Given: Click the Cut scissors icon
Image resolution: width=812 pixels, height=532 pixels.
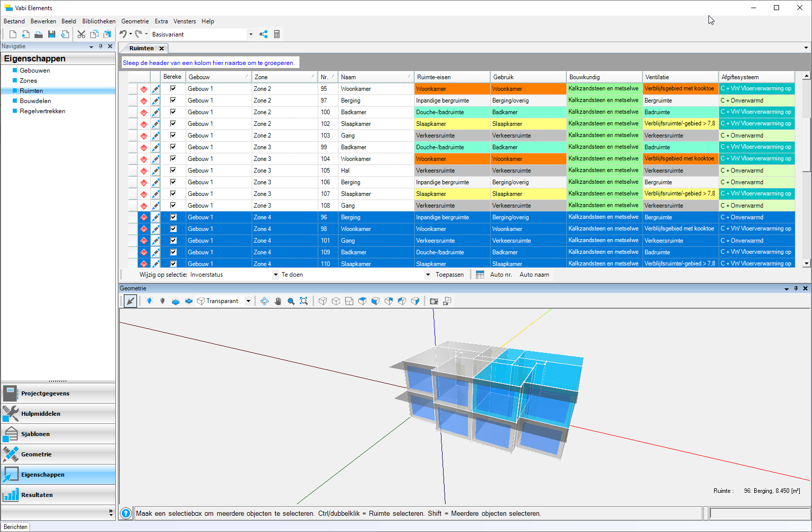Looking at the screenshot, I should pos(81,34).
